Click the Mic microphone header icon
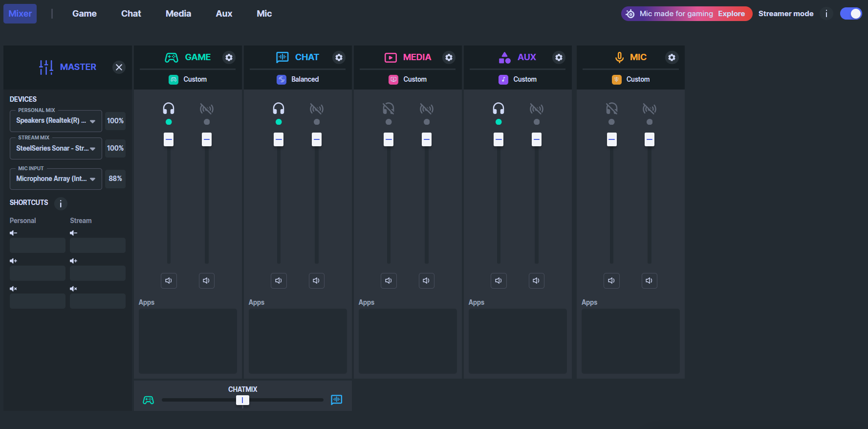 click(x=619, y=57)
